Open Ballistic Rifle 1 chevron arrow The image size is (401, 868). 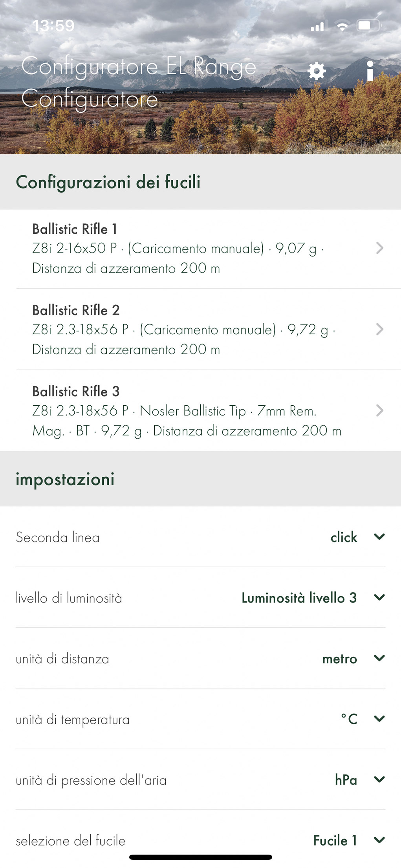click(379, 248)
